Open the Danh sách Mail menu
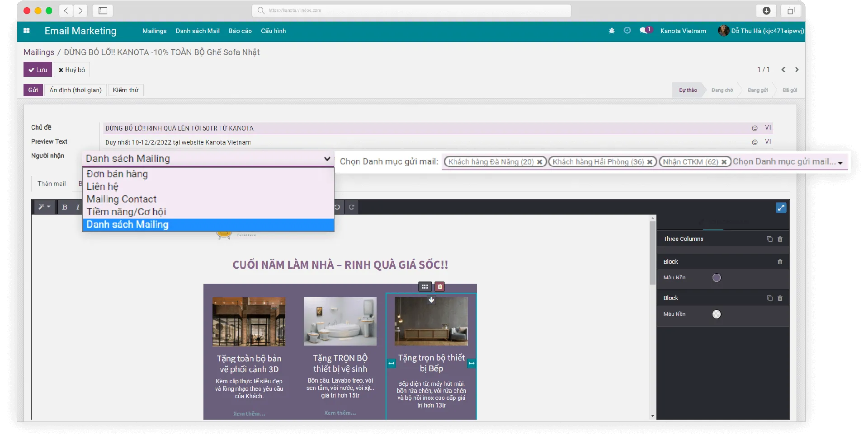The image size is (868, 440). (x=198, y=31)
